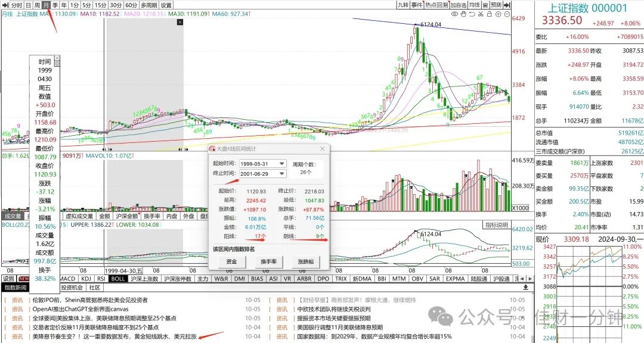This screenshot has height=343, width=644.
Task: Select the 成交量 volume tab
Action: click(x=13, y=216)
